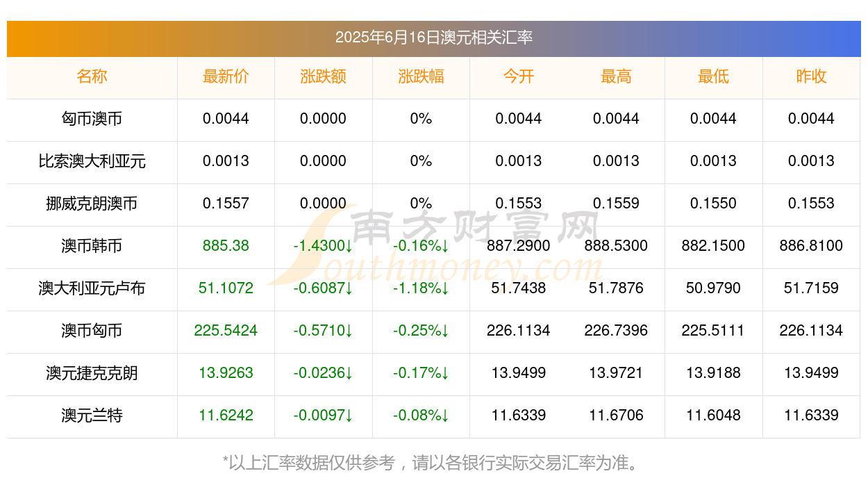The image size is (868, 485).
Task: Select the 涨跌额 column header
Action: point(323,76)
